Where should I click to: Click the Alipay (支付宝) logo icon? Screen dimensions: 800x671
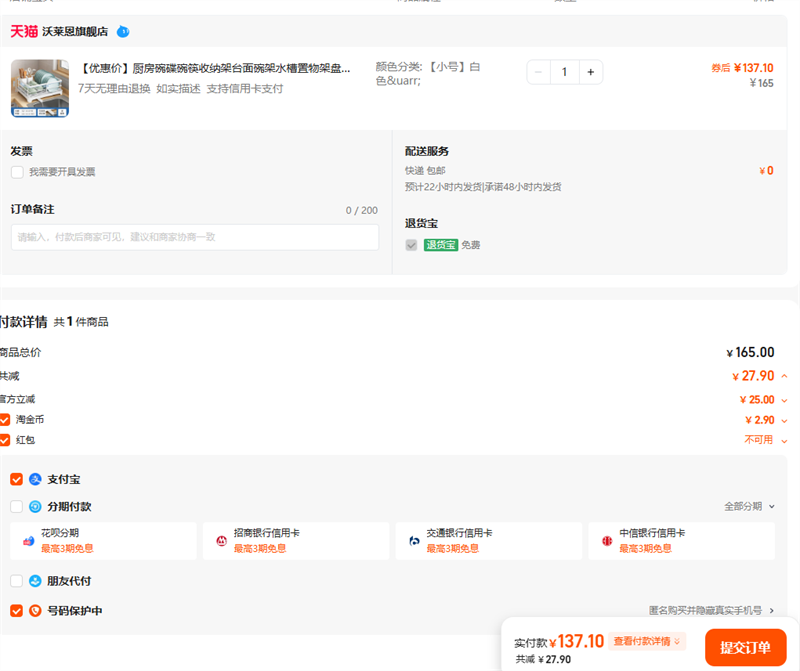click(35, 479)
